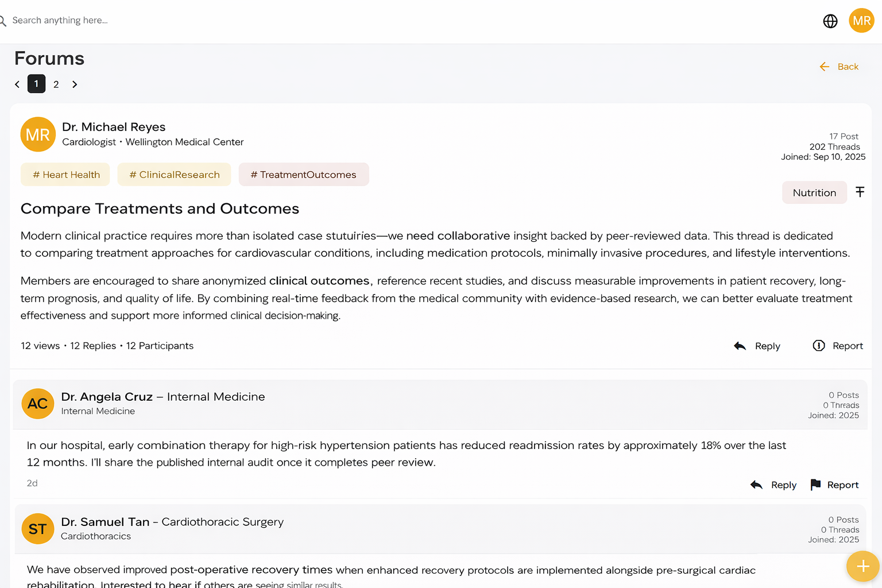Click the Back link
Image resolution: width=882 pixels, height=588 pixels.
point(840,67)
